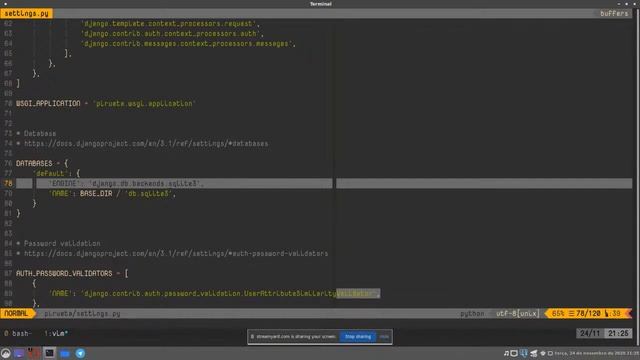
Task: Click the 65% position indicator
Action: (x=558, y=313)
